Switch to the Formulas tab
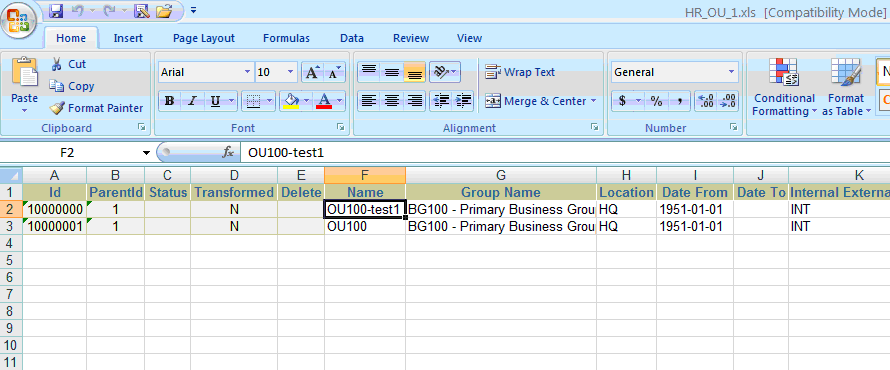 [287, 38]
